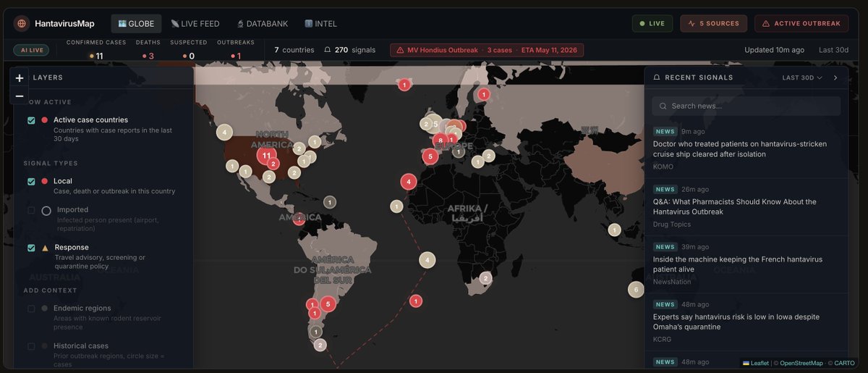Select the gray 1 marker in the Caribbean

(330, 202)
